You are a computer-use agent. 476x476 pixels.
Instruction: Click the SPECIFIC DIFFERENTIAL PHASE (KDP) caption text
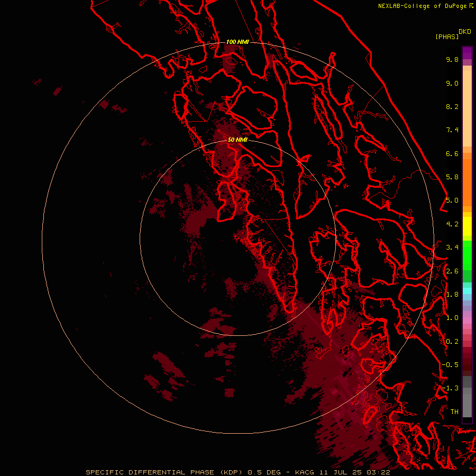pos(165,472)
